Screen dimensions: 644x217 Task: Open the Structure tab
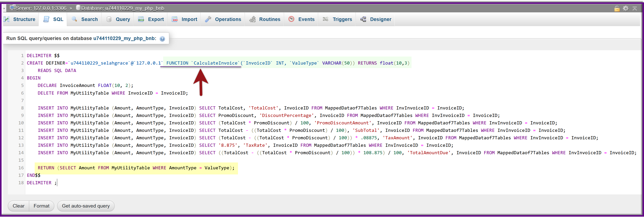coord(20,19)
